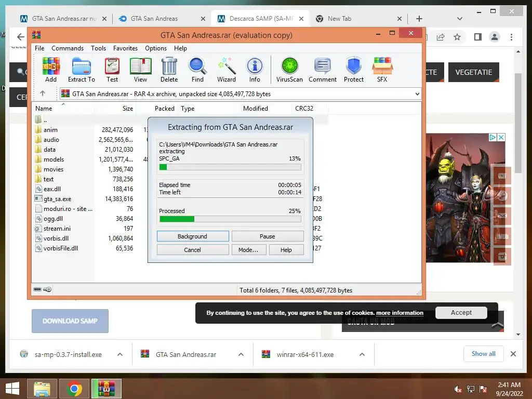Open Chrome three-dot menu
The height and width of the screenshot is (399, 532).
(511, 37)
